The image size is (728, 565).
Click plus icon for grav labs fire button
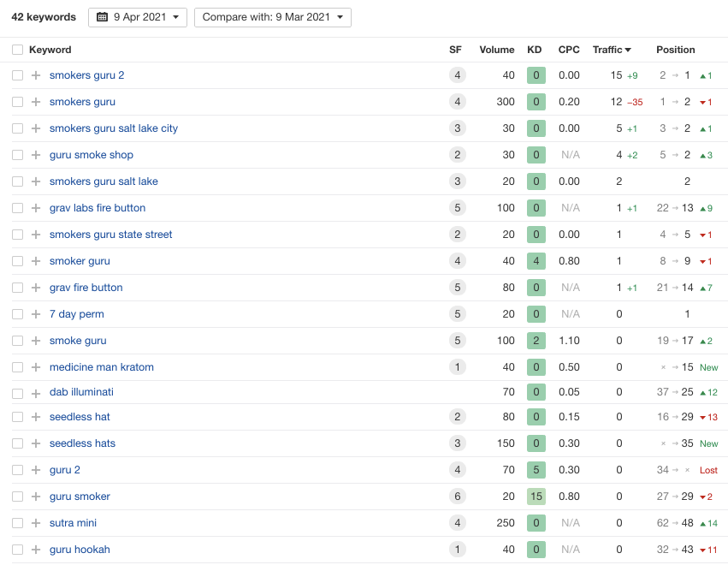coord(36,208)
